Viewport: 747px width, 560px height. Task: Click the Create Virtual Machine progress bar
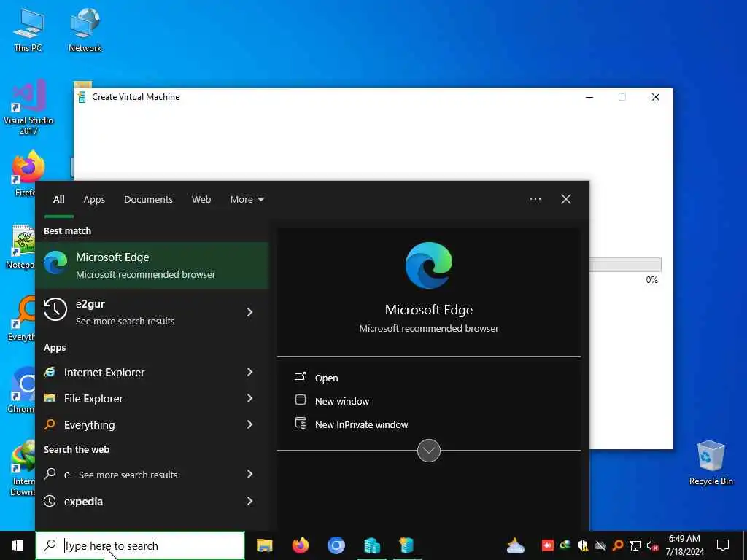[625, 265]
